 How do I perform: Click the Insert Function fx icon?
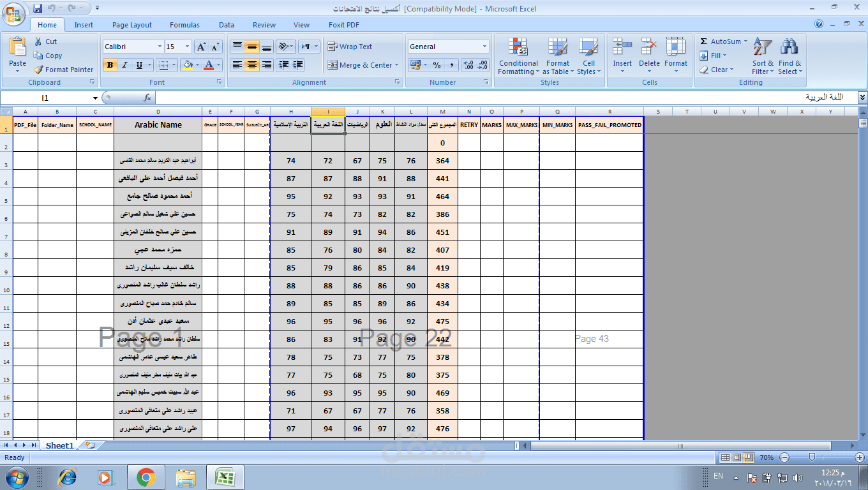(x=147, y=98)
